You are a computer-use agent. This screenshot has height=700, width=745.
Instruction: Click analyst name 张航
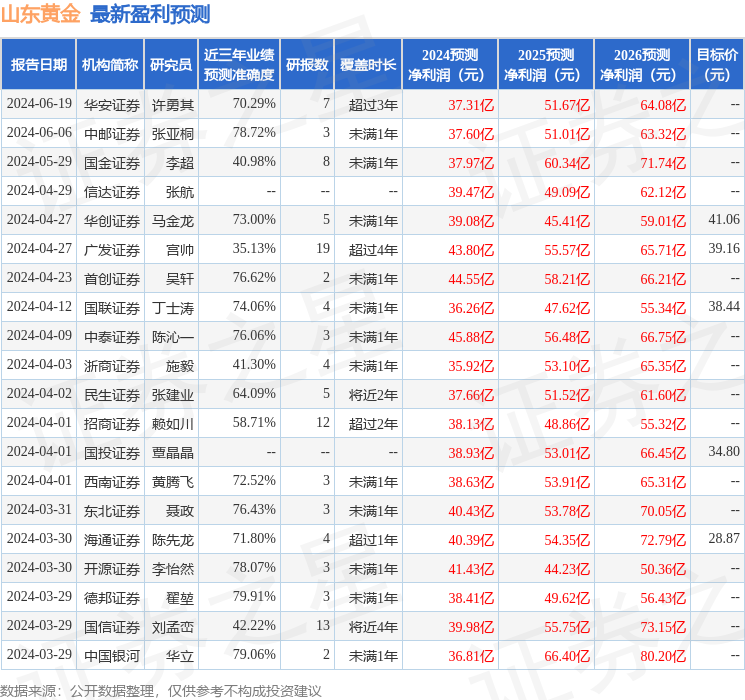point(180,192)
